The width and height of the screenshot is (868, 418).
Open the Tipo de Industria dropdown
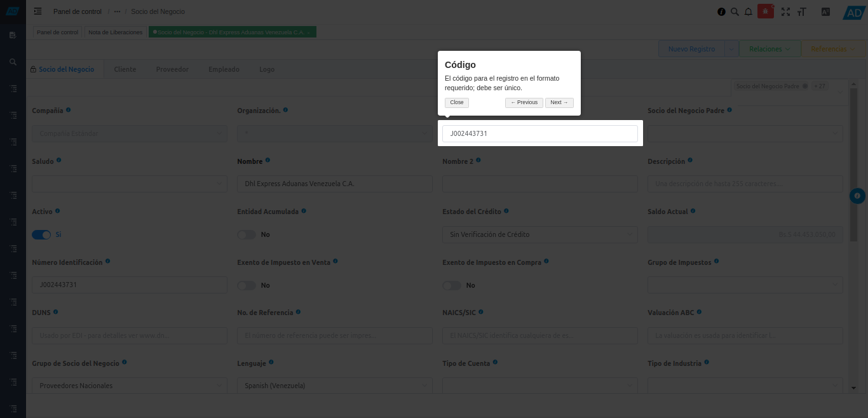coord(745,386)
